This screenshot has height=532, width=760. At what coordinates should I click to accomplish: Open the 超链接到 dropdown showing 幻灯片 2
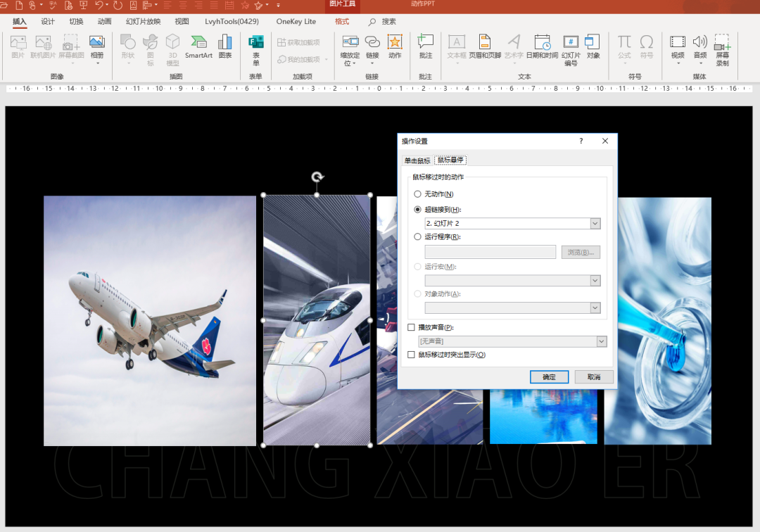tap(595, 223)
